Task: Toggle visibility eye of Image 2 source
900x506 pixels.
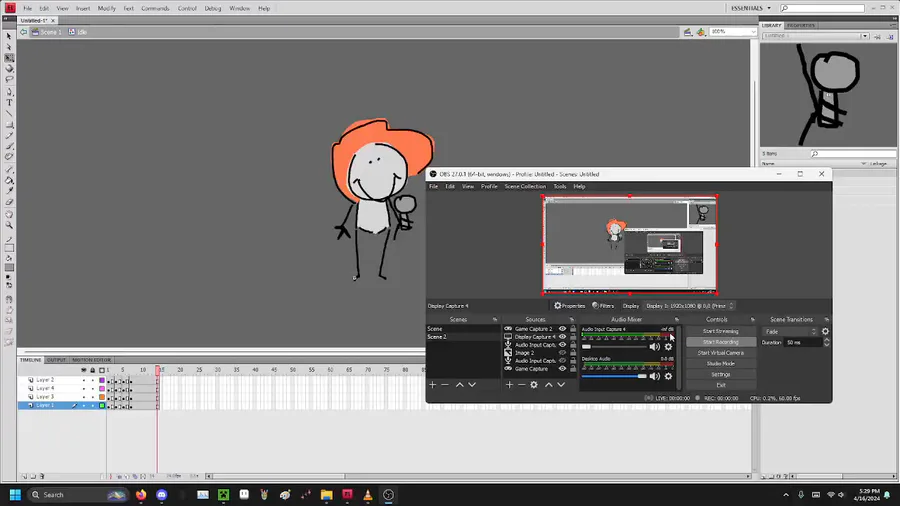Action: 562,353
